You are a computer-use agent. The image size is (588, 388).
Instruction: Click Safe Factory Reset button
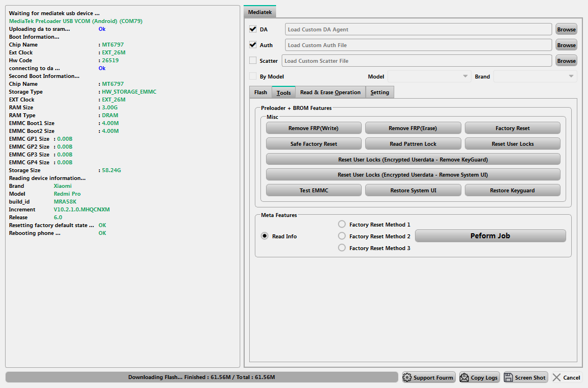314,144
